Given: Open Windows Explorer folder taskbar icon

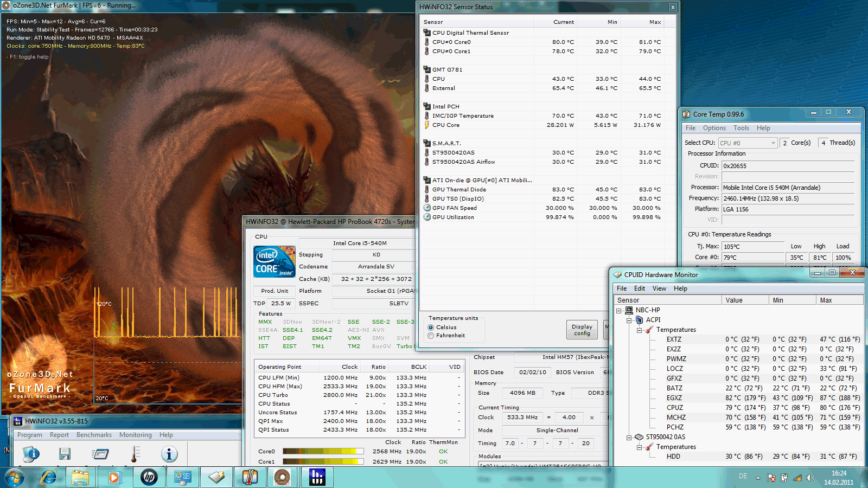Looking at the screenshot, I should [80, 478].
